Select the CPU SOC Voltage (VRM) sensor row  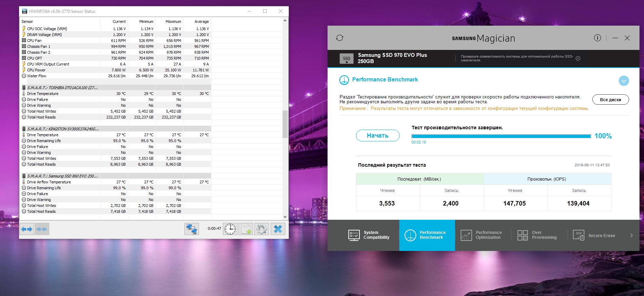pyautogui.click(x=116, y=29)
